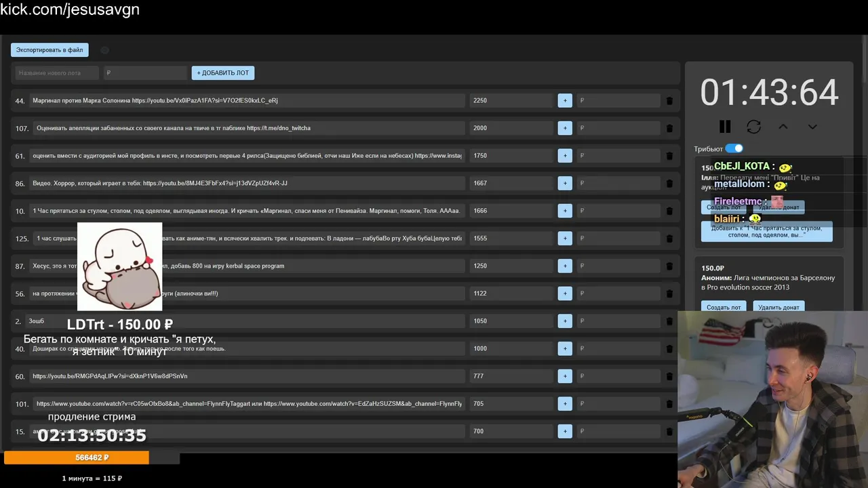The height and width of the screenshot is (488, 868).
Task: Remove lot 61 via its trash icon
Action: pyautogui.click(x=669, y=156)
